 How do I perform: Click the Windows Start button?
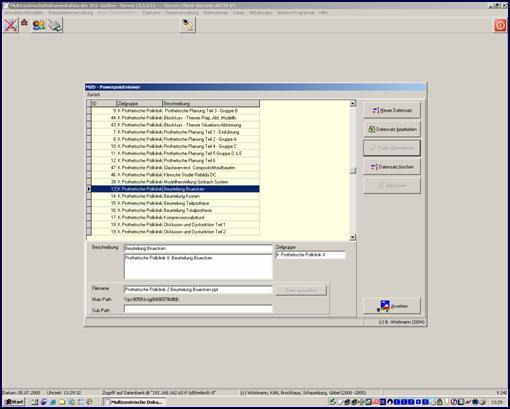tap(14, 402)
